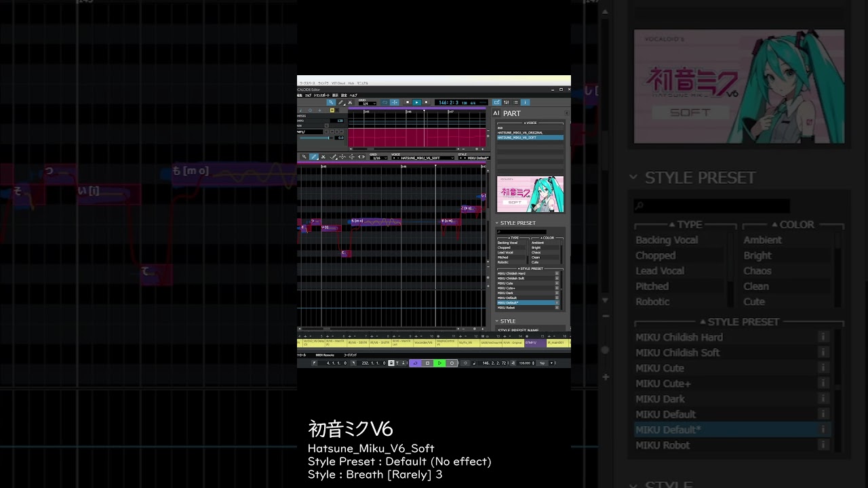The width and height of the screenshot is (868, 488).
Task: Click the VOCALOID6 record button
Action: tap(426, 102)
